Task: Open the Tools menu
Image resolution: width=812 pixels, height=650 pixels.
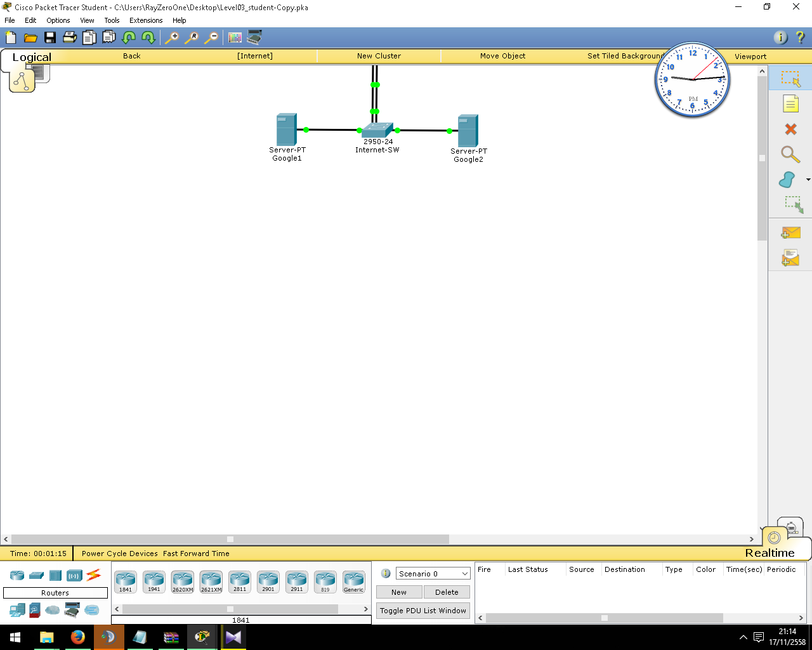Action: [x=112, y=20]
